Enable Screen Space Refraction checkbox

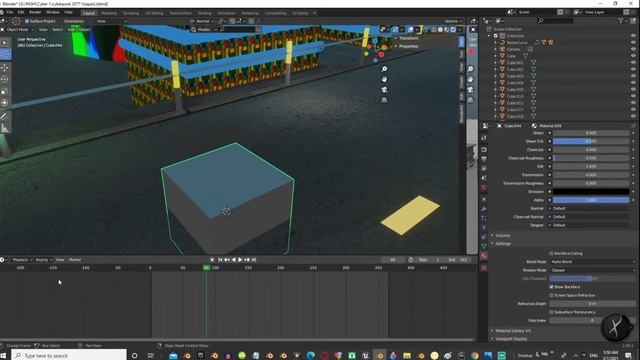click(x=551, y=295)
